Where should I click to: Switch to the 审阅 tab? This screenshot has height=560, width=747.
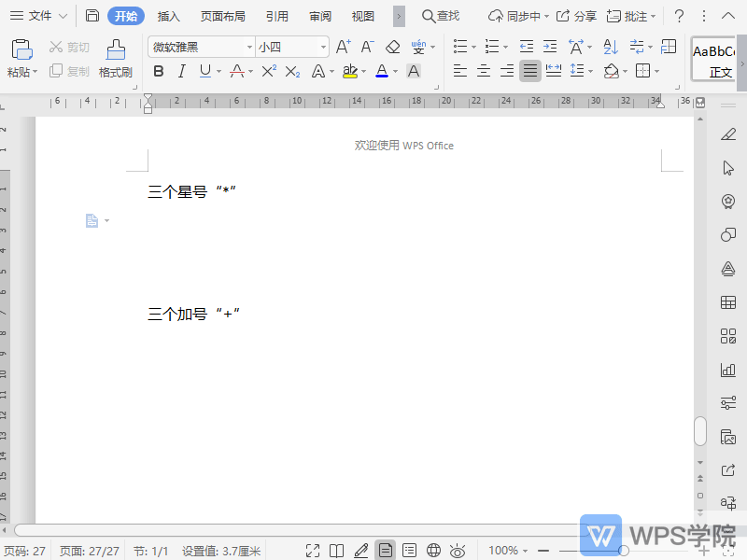coord(320,16)
